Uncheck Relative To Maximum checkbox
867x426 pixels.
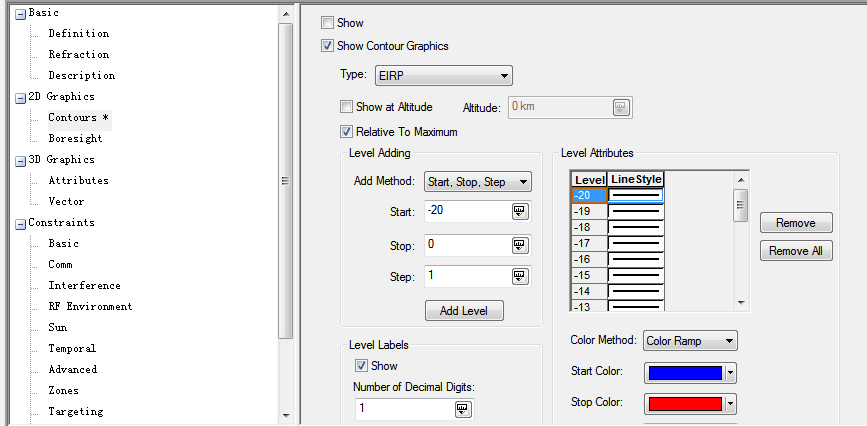[x=346, y=132]
